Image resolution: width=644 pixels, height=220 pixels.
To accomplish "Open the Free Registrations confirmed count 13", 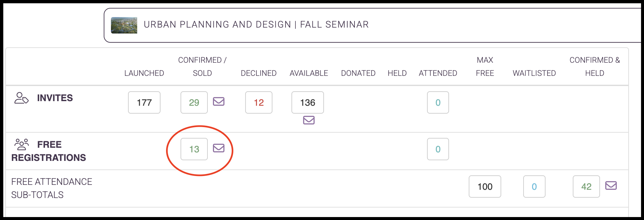I will 194,149.
